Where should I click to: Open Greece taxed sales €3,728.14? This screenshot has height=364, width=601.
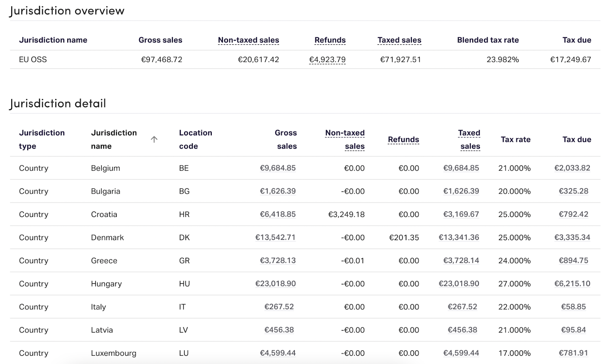[x=461, y=261]
